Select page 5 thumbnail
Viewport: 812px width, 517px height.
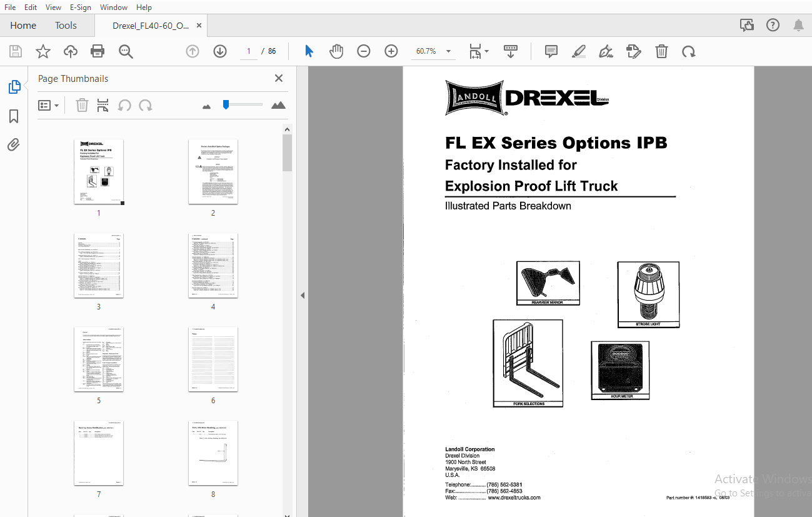tap(99, 359)
